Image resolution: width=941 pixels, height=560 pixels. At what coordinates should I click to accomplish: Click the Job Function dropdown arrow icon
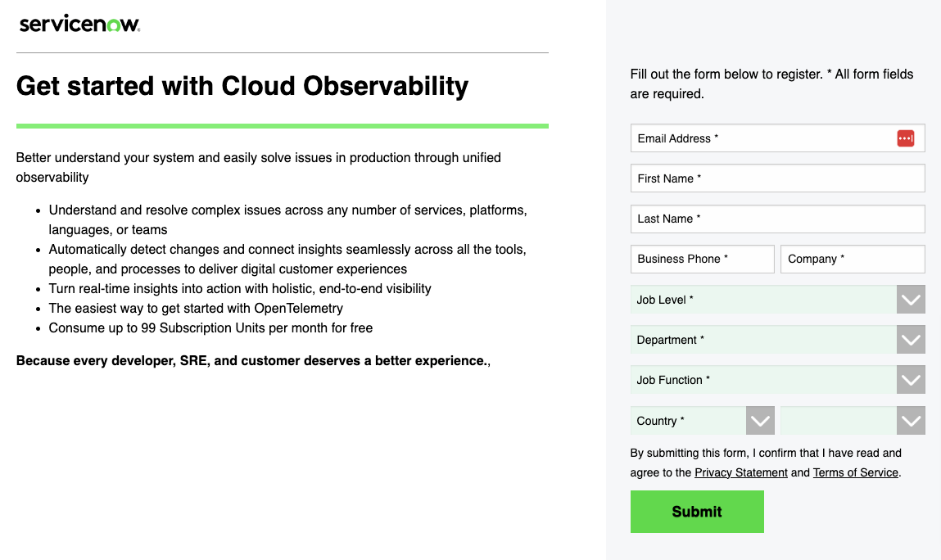910,379
